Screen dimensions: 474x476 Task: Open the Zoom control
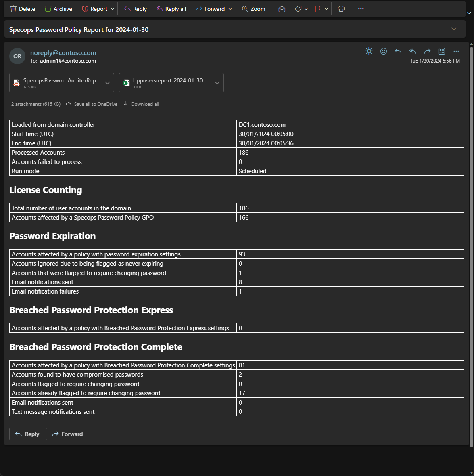[x=253, y=9]
